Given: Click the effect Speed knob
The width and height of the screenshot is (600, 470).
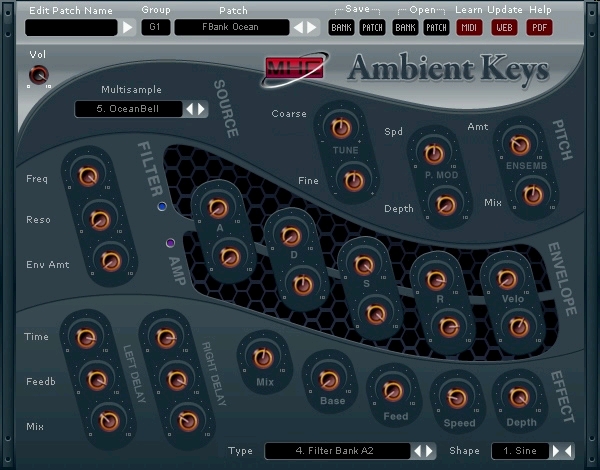Looking at the screenshot, I should click(457, 398).
